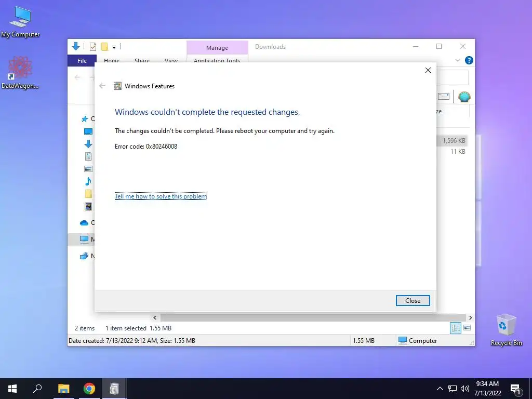Click the New folder icon in quick access toolbar
This screenshot has height=399, width=532.
pyautogui.click(x=104, y=47)
